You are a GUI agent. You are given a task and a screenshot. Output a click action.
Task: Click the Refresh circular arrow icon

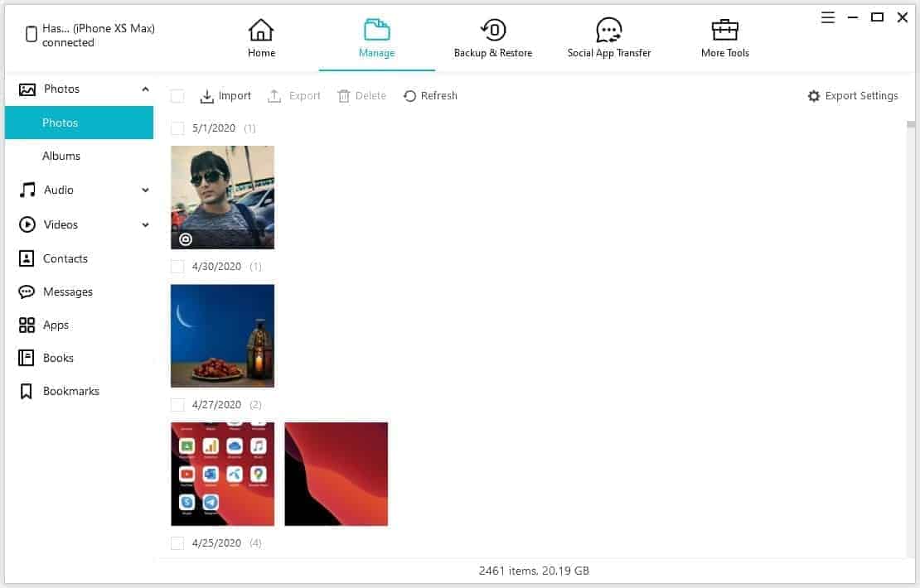point(409,96)
